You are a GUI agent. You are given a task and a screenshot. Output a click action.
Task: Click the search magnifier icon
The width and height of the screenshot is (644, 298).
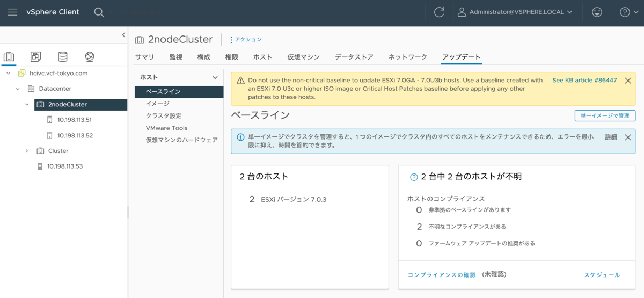click(x=99, y=12)
